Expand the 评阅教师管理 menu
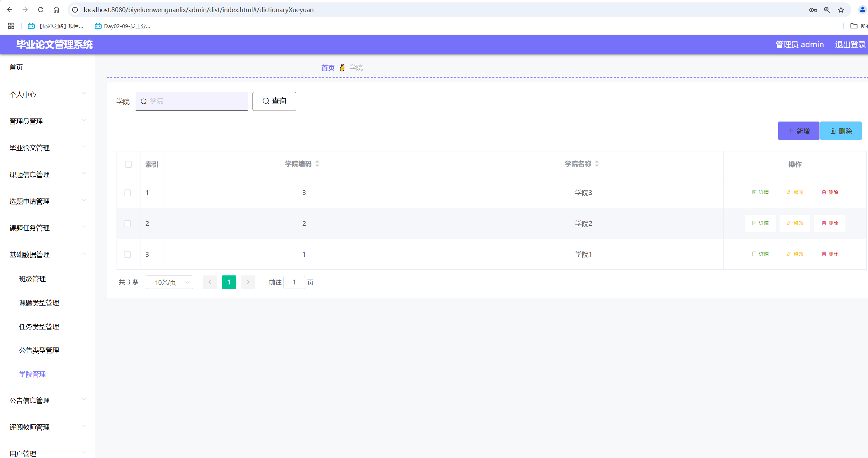The image size is (868, 458). pos(48,427)
